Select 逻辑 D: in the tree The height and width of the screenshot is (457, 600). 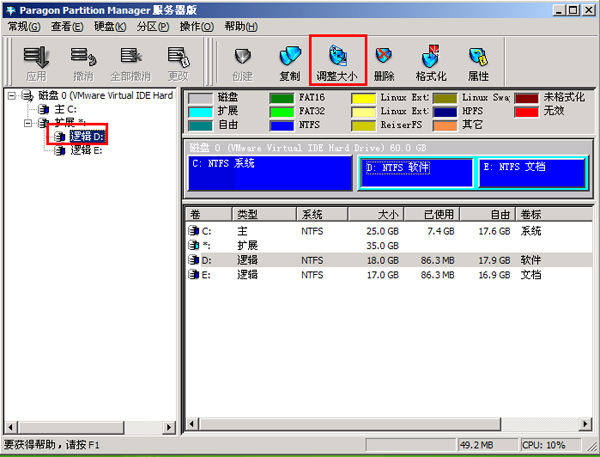click(87, 137)
